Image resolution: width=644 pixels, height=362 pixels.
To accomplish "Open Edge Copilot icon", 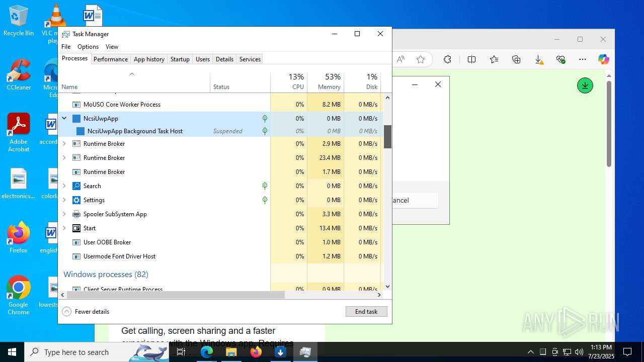I will [603, 59].
